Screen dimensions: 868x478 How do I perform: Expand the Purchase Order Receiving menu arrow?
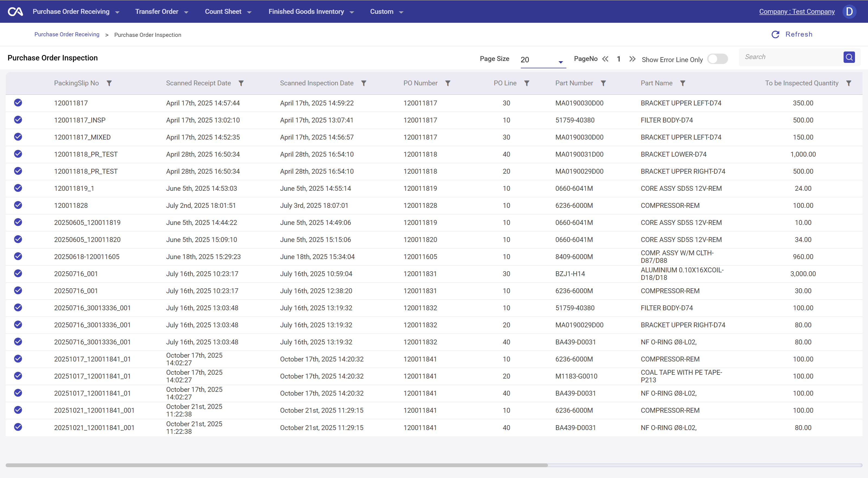[117, 12]
